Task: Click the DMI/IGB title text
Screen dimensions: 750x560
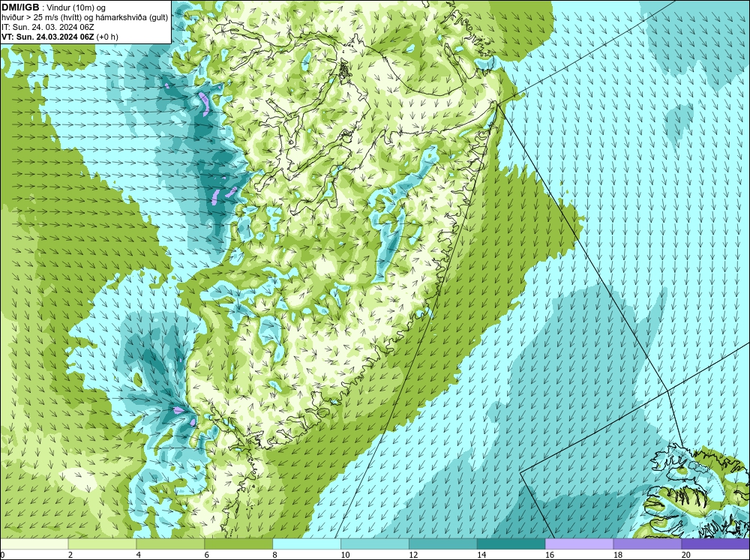Action: click(20, 7)
